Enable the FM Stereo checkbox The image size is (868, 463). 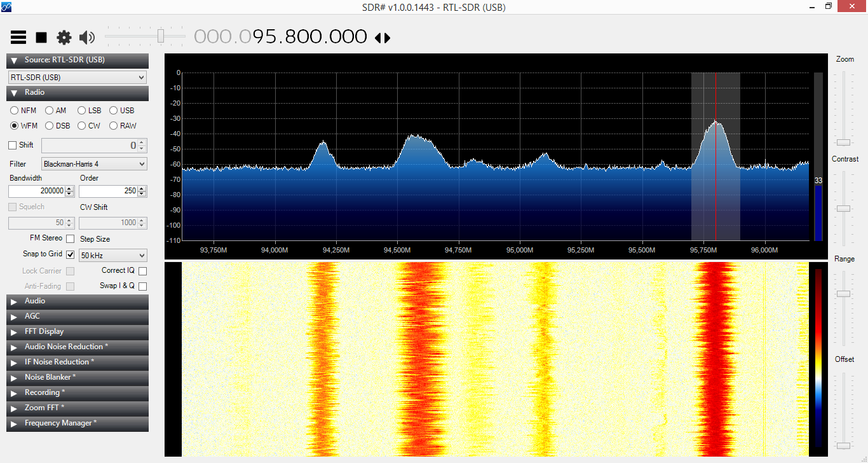pyautogui.click(x=71, y=238)
